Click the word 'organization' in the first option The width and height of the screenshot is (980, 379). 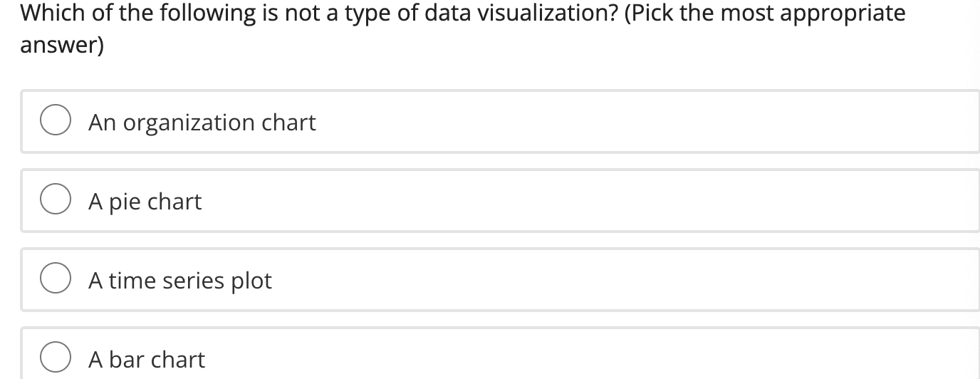click(189, 123)
